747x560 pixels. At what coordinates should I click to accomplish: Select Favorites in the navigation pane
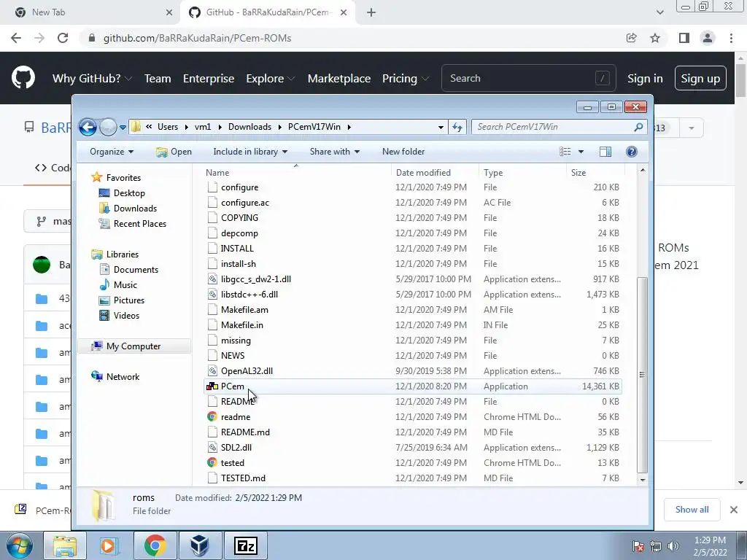click(123, 178)
